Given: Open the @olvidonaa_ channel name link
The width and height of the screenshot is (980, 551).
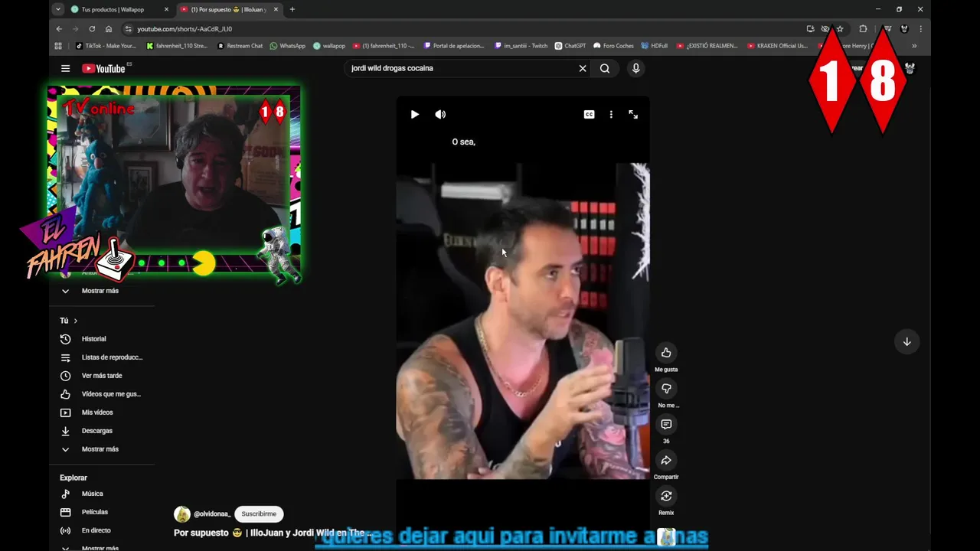Looking at the screenshot, I should (x=212, y=514).
